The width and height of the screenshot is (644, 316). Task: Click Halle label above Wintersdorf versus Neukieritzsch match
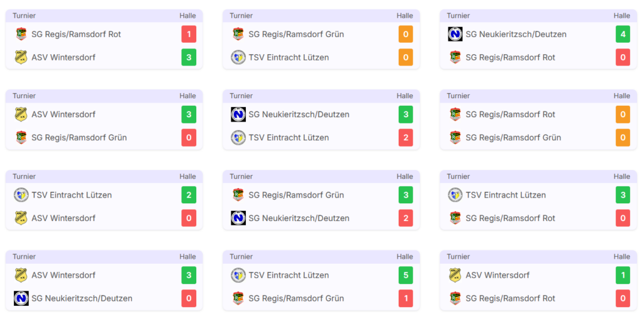[x=187, y=257]
